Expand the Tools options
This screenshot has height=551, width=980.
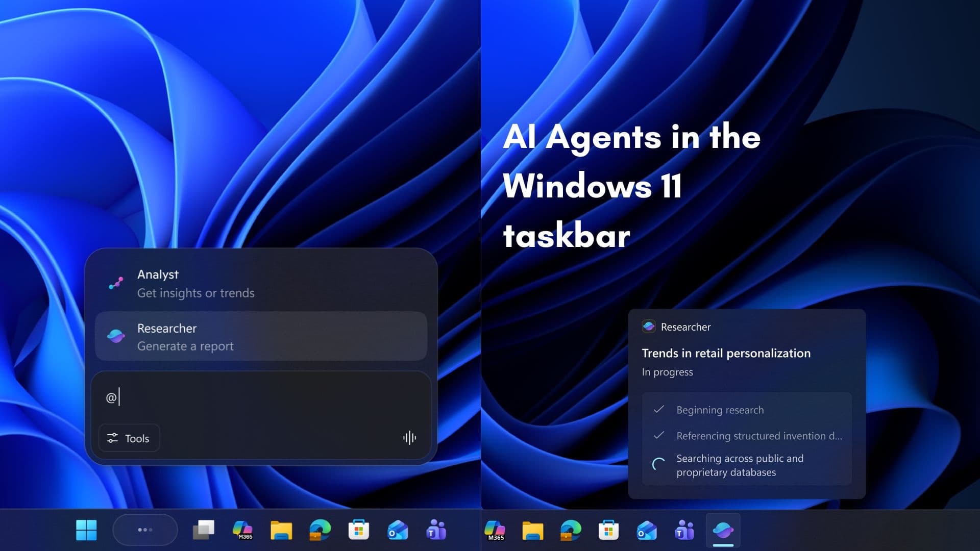pos(129,438)
